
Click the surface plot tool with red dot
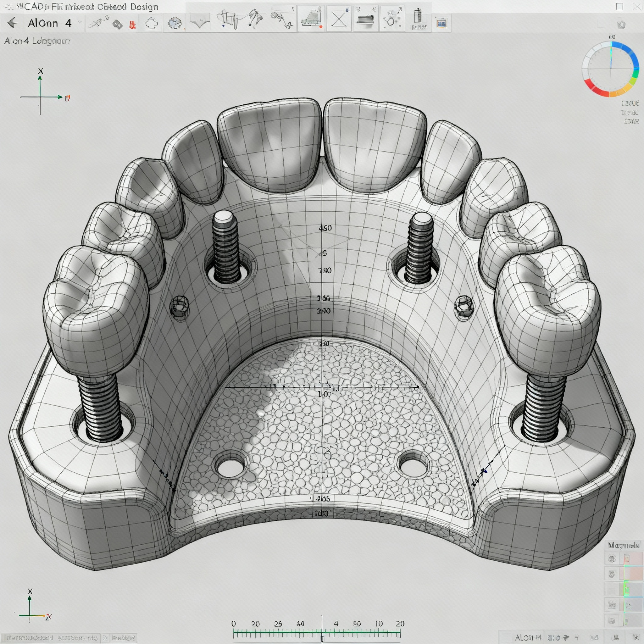click(x=311, y=19)
